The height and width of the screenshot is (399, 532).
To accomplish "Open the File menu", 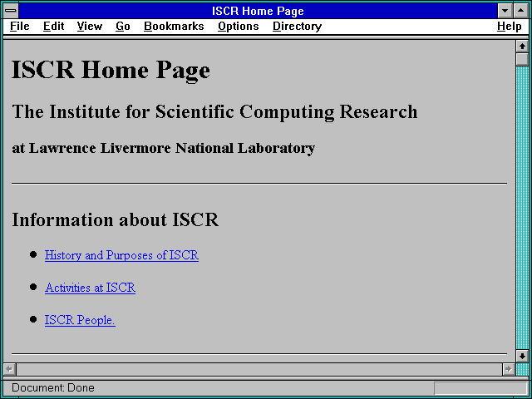I will (x=20, y=27).
